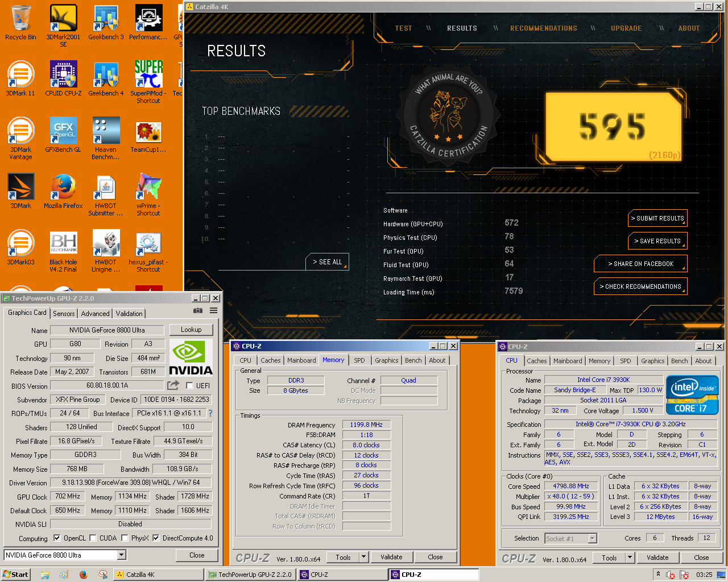728x582 pixels.
Task: Click Close button in GPU-Z
Action: click(x=197, y=555)
